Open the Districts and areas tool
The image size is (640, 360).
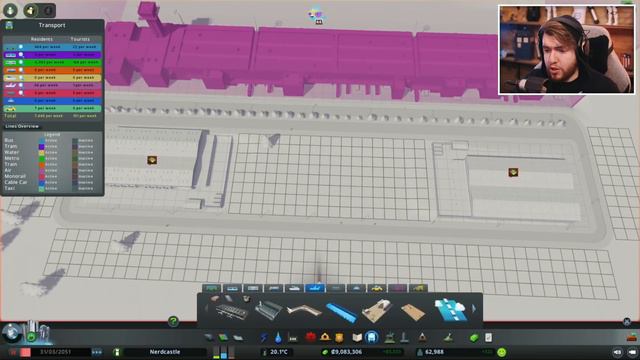pos(238,338)
